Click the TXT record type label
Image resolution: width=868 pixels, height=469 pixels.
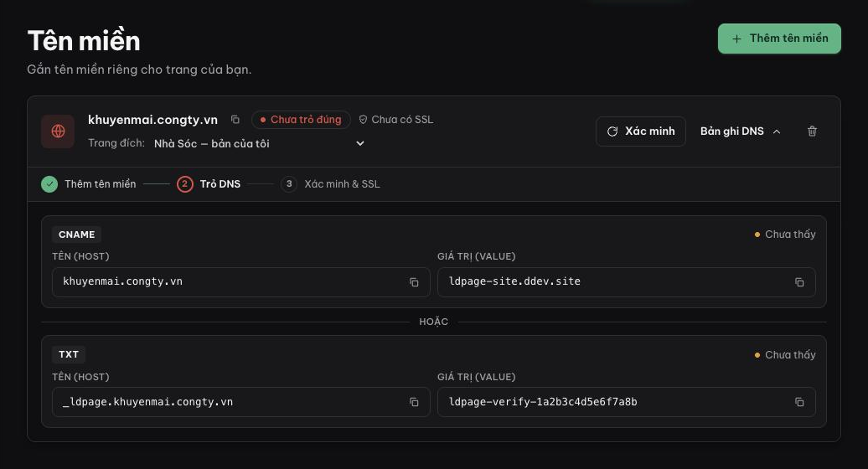click(x=69, y=354)
